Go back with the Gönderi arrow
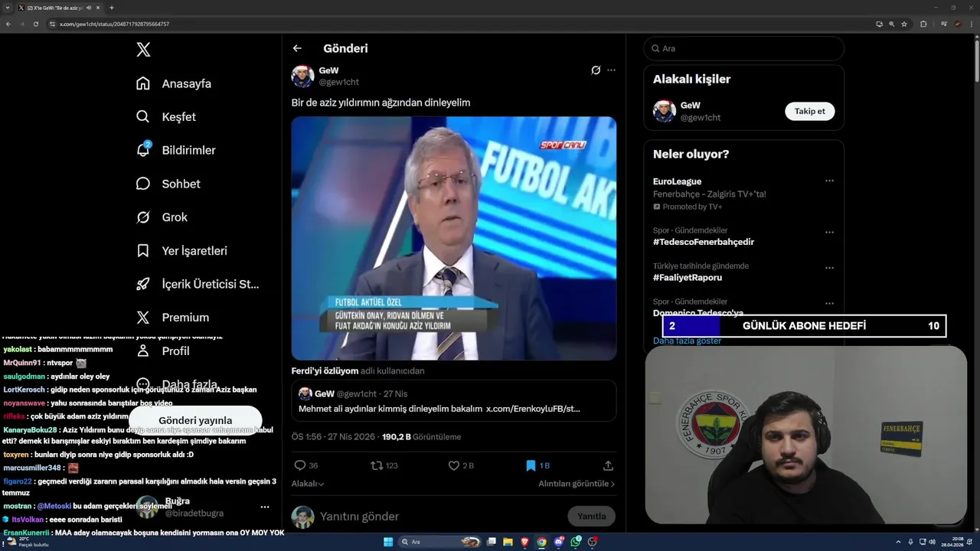Screen dimensions: 980x551 (x=297, y=48)
